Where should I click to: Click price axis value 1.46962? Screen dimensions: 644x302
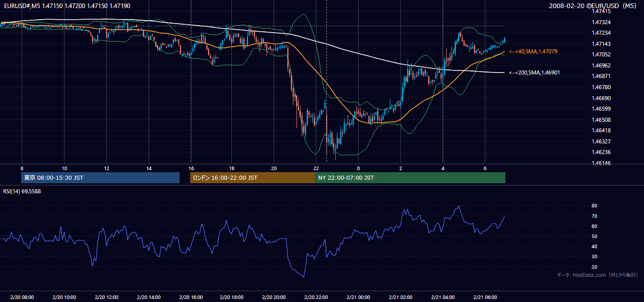tap(602, 65)
